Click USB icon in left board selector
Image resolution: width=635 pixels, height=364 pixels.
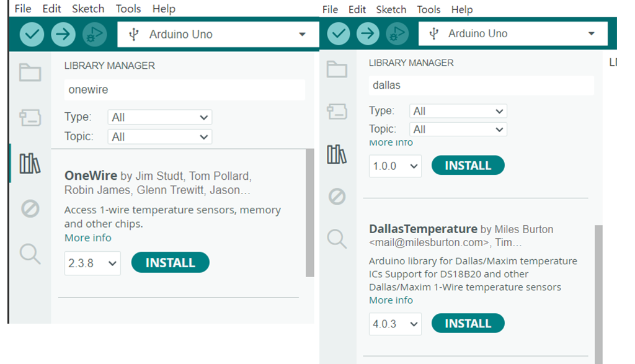134,35
